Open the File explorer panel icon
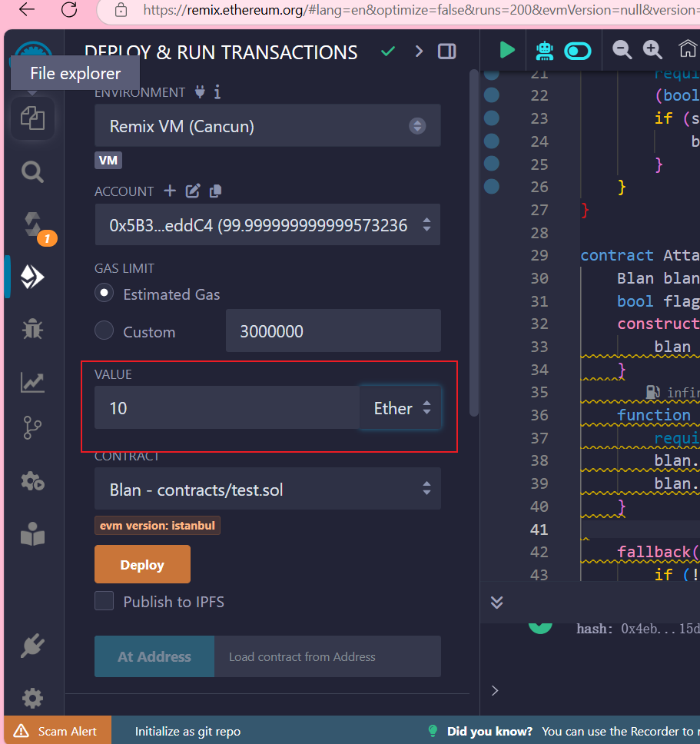The image size is (700, 744). tap(32, 118)
